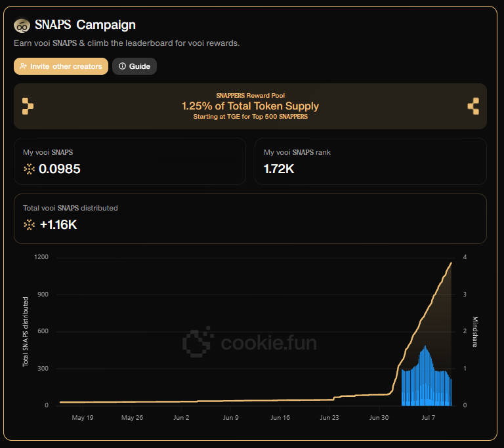The height and width of the screenshot is (448, 504).
Task: Click the 1200 left axis value
Action: pyautogui.click(x=41, y=256)
